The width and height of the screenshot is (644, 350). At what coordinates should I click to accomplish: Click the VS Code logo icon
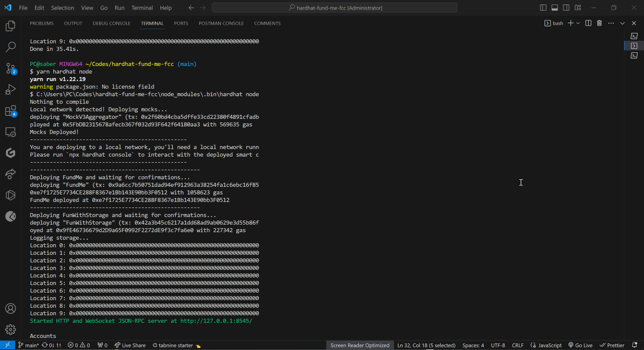tap(8, 8)
